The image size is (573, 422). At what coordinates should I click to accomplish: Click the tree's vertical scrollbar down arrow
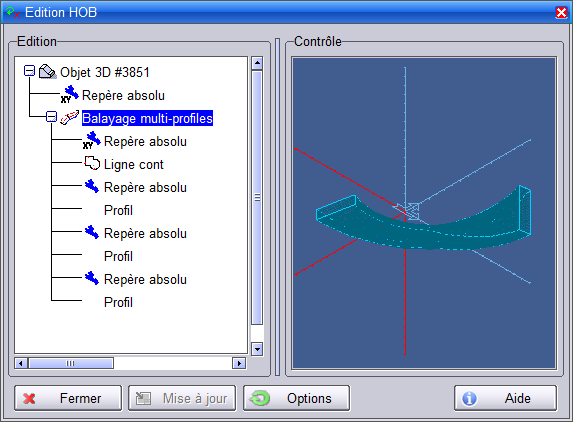(257, 349)
